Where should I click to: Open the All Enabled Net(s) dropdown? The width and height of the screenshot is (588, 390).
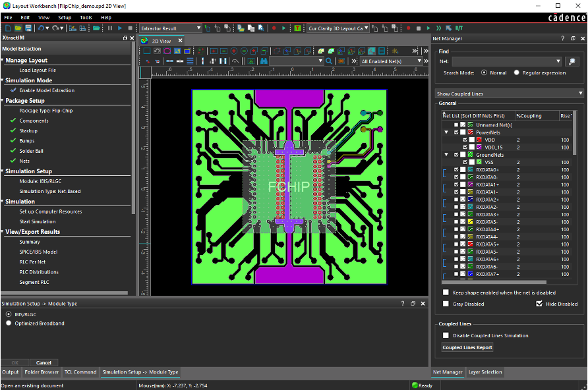[x=418, y=61]
